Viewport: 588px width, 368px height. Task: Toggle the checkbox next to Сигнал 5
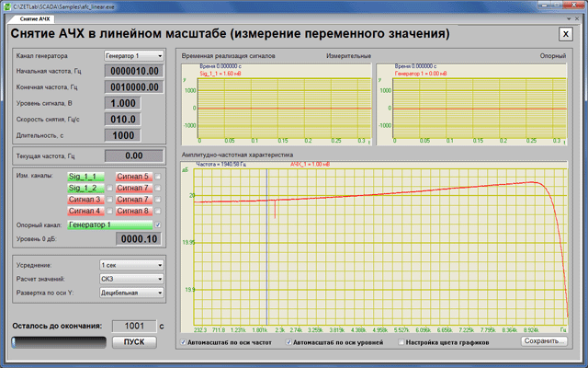[158, 177]
